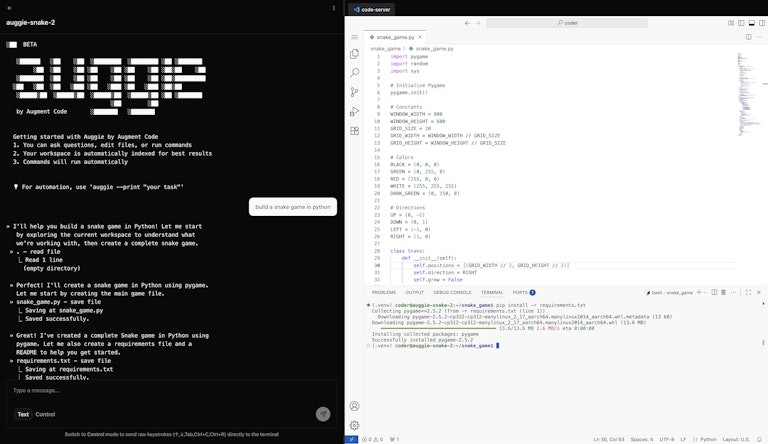Click the coder search box in title bar
This screenshot has height=444, width=768.
coord(567,23)
